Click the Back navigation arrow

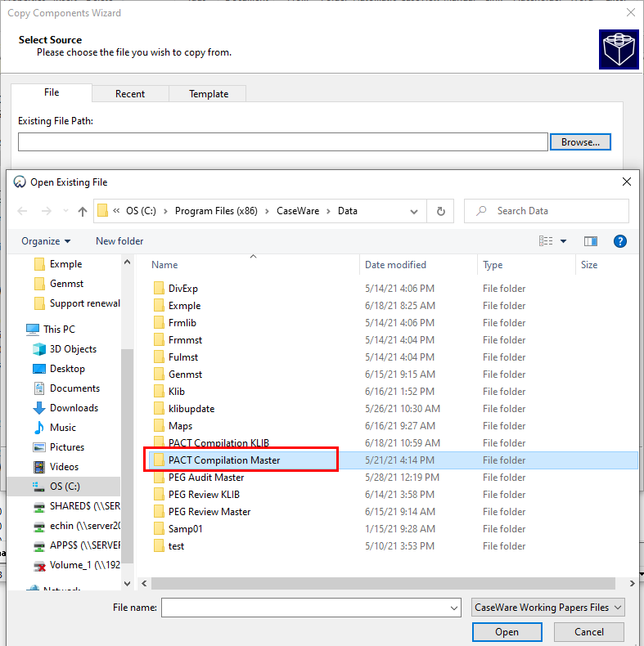[x=22, y=211]
